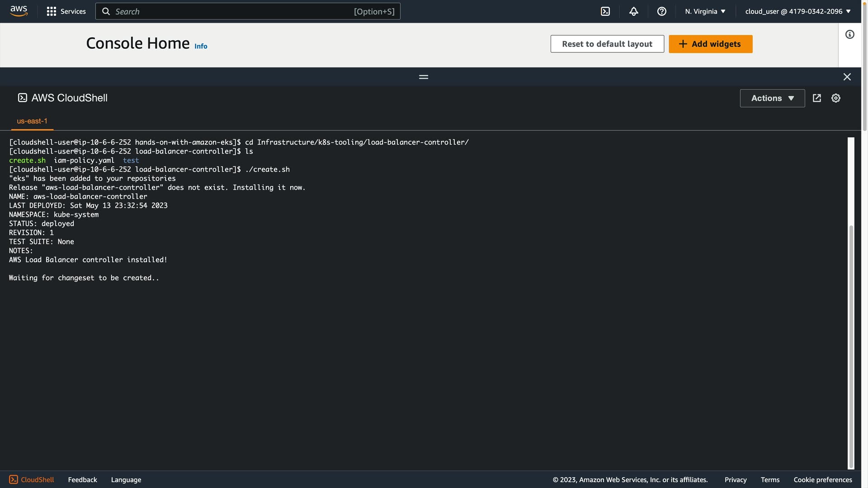This screenshot has width=868, height=488.
Task: Click the CloudShell panel drag handle
Action: (x=423, y=77)
